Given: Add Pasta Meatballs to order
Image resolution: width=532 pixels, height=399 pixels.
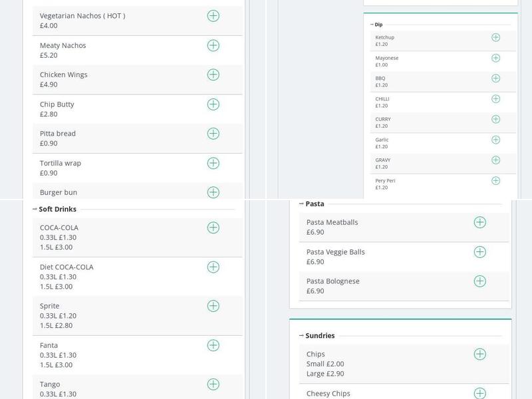Looking at the screenshot, I should [x=479, y=222].
